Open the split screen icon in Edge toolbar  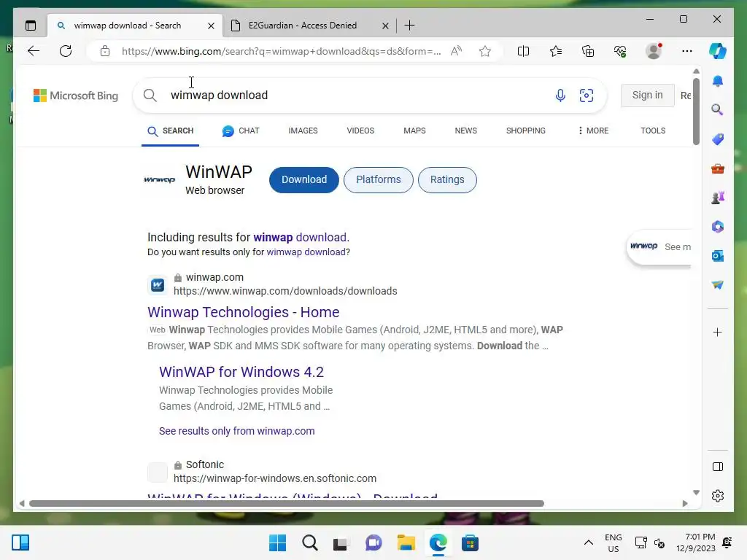tap(523, 51)
